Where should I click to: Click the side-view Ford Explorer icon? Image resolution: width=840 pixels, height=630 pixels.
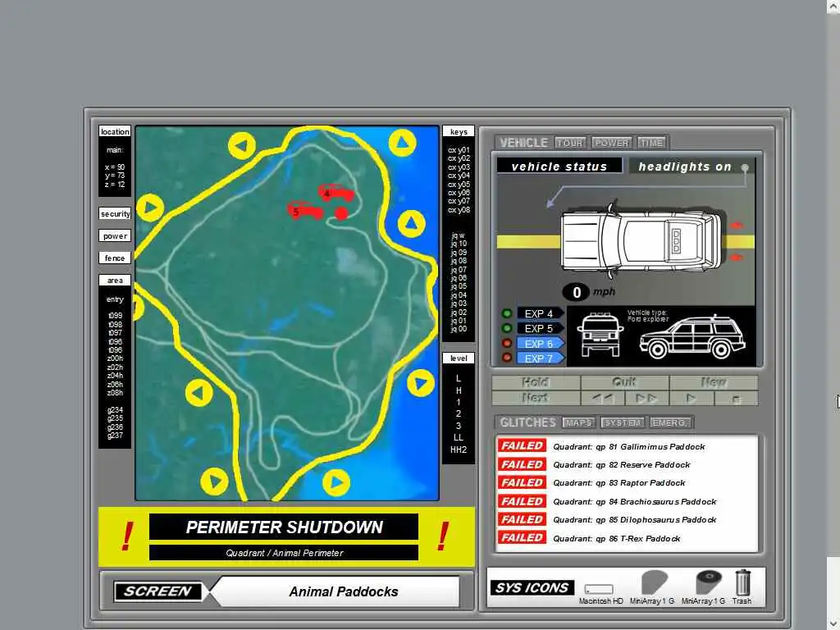692,337
